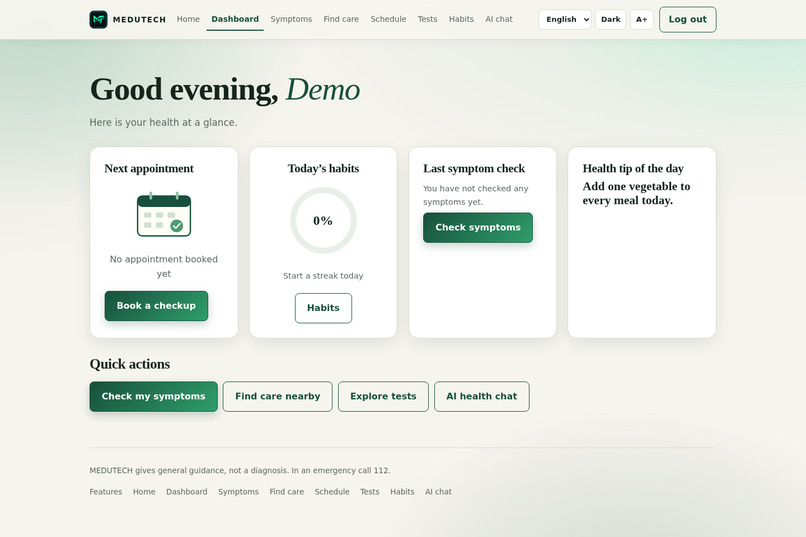Click 'No appointment booked yet' text
Viewport: 806px width, 537px height.
164,266
